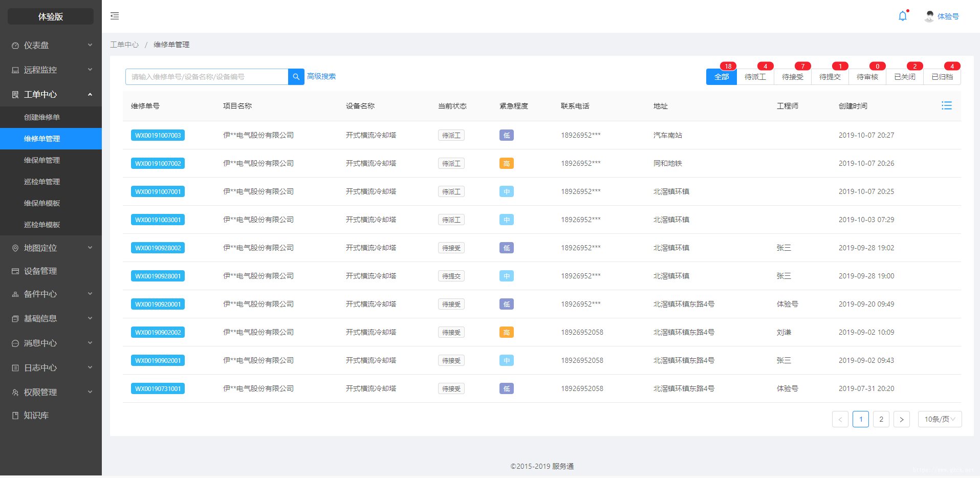Screen dimensions: 980x478
Task: Open work order WX00191007002
Action: click(x=158, y=163)
